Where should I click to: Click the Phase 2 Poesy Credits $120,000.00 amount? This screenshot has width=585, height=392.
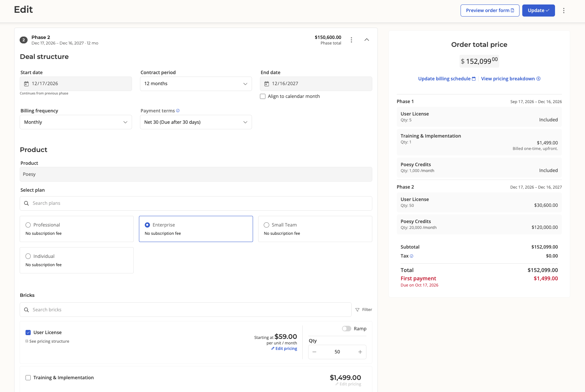tap(545, 228)
